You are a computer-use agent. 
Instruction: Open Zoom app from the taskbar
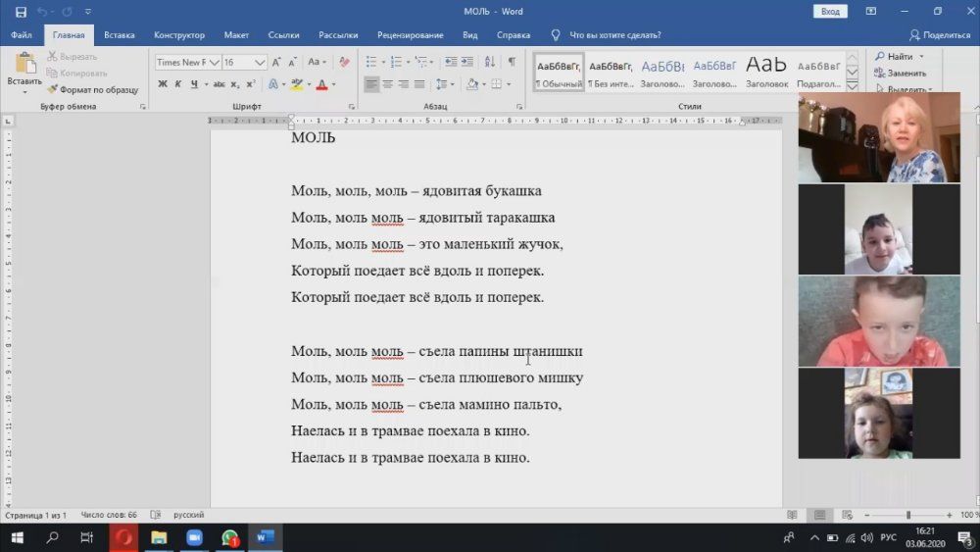(193, 537)
